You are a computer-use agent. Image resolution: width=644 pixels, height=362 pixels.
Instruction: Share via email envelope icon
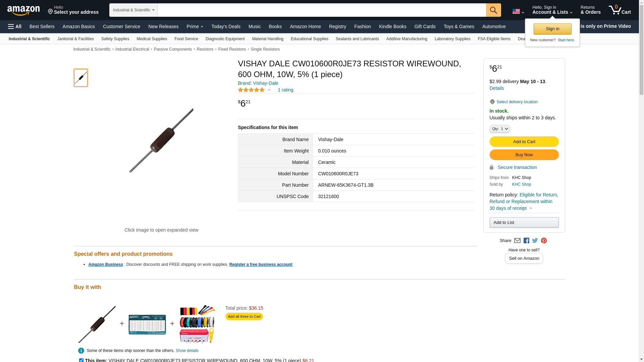tap(517, 241)
